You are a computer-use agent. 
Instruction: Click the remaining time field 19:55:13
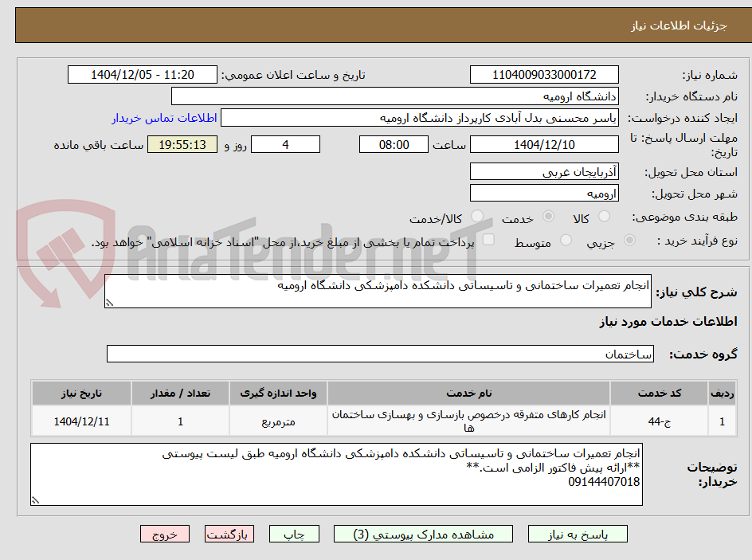182,144
